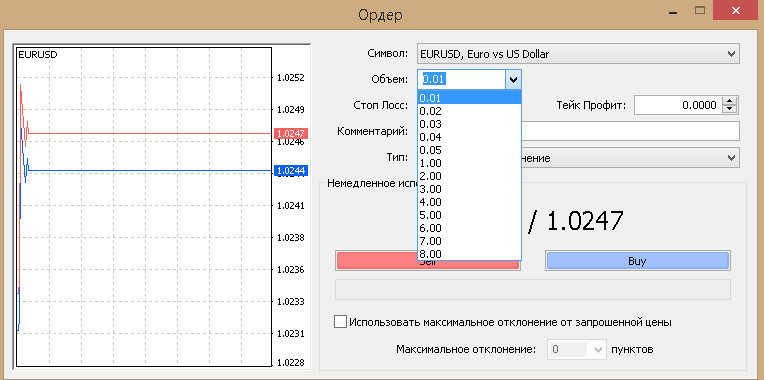Select the 8.00 volume option
Screen dimensions: 764x380
coord(470,254)
